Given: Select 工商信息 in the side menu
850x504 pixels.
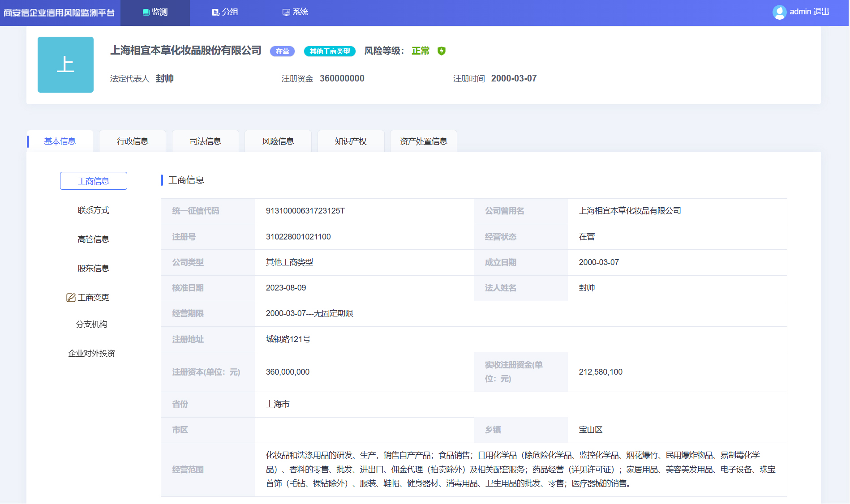Looking at the screenshot, I should (94, 181).
